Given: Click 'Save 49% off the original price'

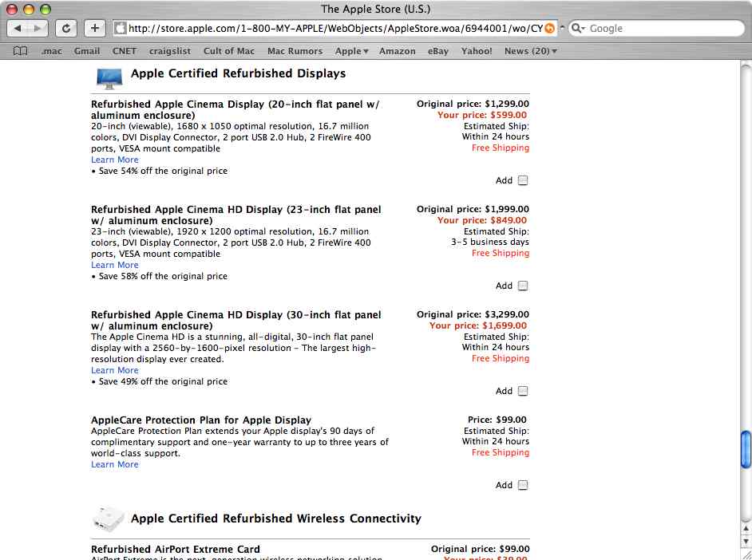Looking at the screenshot, I should pos(163,382).
